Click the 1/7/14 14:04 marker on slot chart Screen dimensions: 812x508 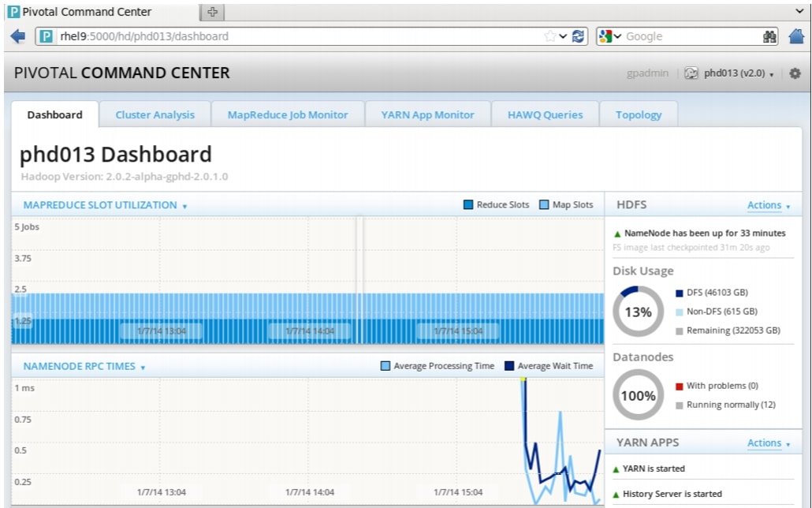point(310,331)
